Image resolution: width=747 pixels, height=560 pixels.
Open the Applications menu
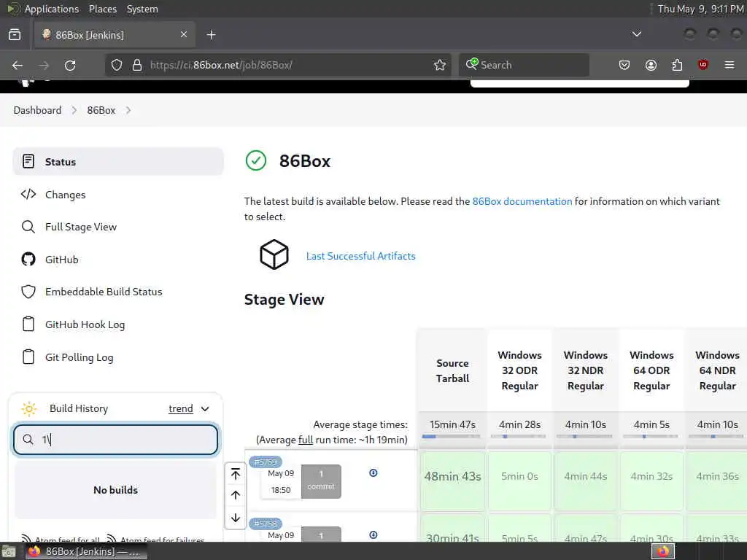[x=52, y=9]
